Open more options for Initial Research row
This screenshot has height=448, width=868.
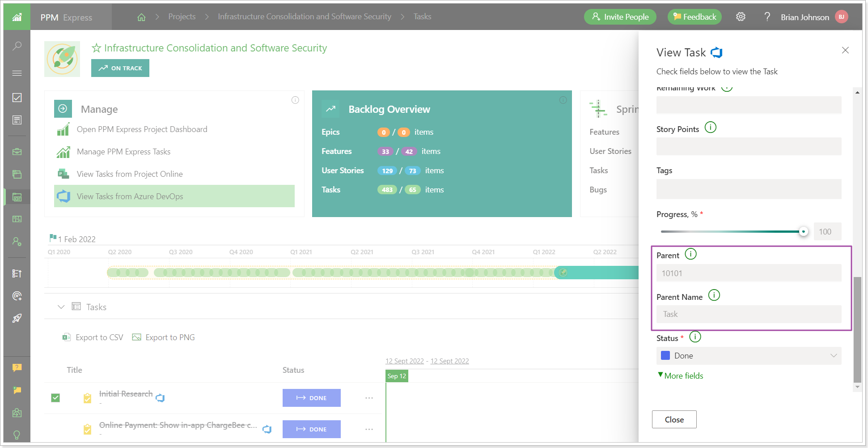click(x=369, y=398)
